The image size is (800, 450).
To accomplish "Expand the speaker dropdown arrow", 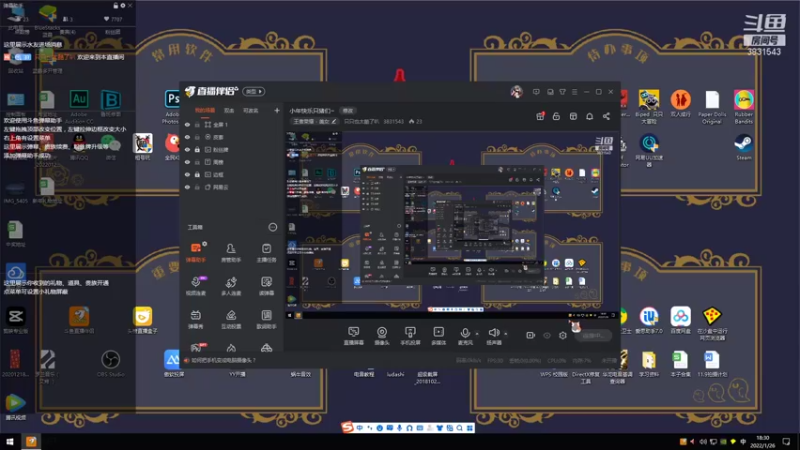I will 506,334.
